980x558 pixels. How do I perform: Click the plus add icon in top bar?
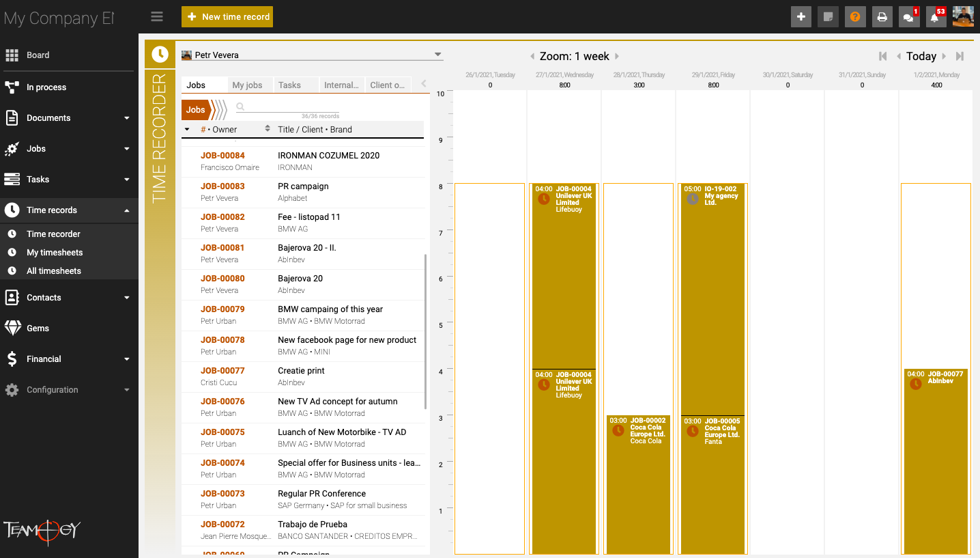[x=801, y=17]
